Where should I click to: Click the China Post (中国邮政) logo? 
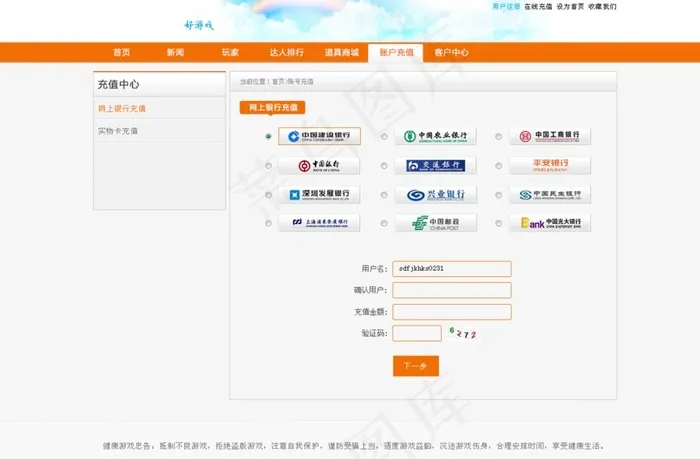(x=434, y=223)
